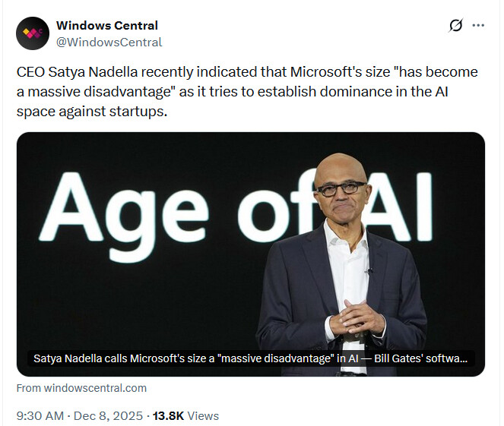Click the Windows Central profile avatar

click(33, 33)
